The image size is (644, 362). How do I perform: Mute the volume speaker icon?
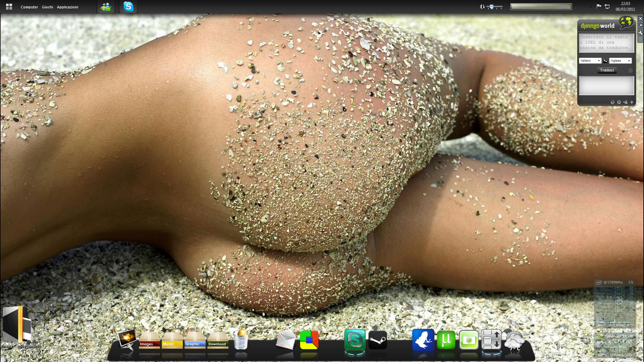pyautogui.click(x=482, y=7)
